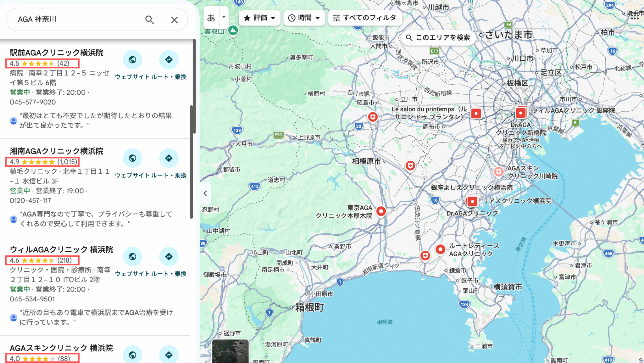Select the ウィルAGAクリニック 銀座院 map pin

click(x=521, y=113)
